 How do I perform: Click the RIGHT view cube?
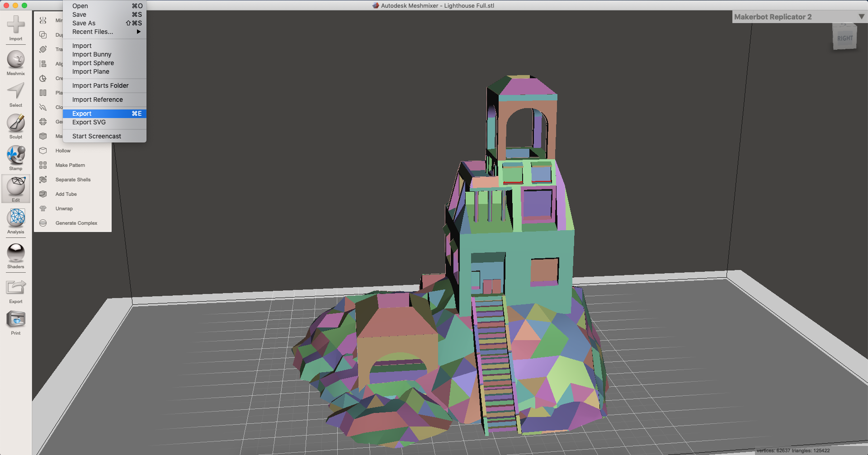pos(844,38)
